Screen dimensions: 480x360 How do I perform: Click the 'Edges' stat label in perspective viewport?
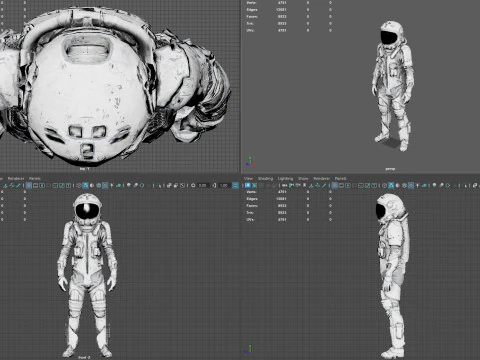click(x=252, y=9)
